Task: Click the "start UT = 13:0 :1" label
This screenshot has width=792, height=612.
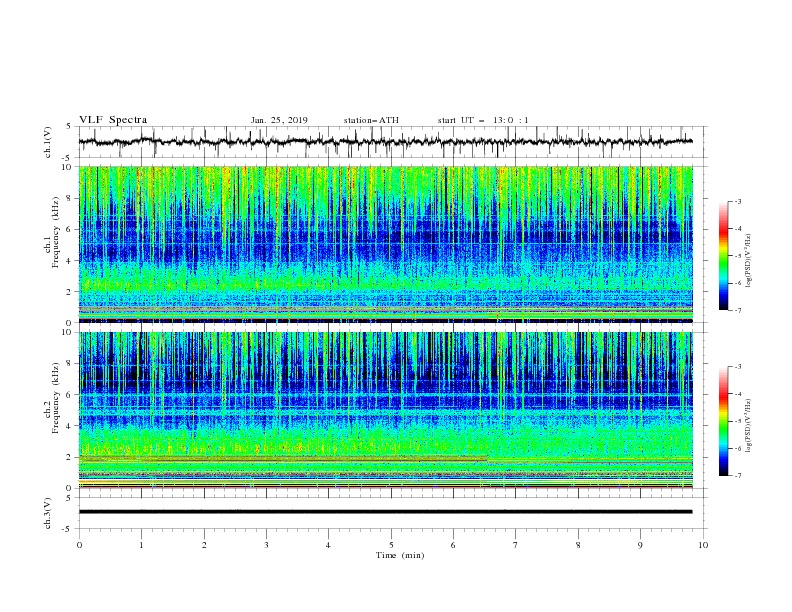Action: (483, 120)
